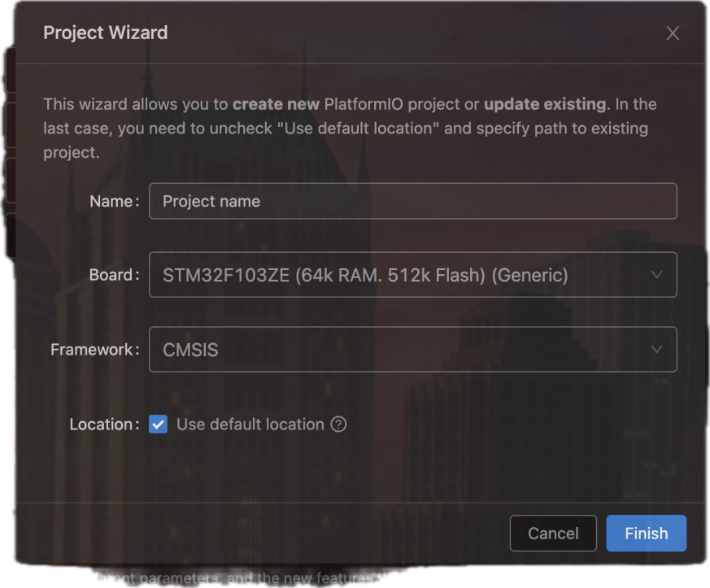
Task: Open the Framework dropdown showing CMSIS
Action: tap(412, 350)
